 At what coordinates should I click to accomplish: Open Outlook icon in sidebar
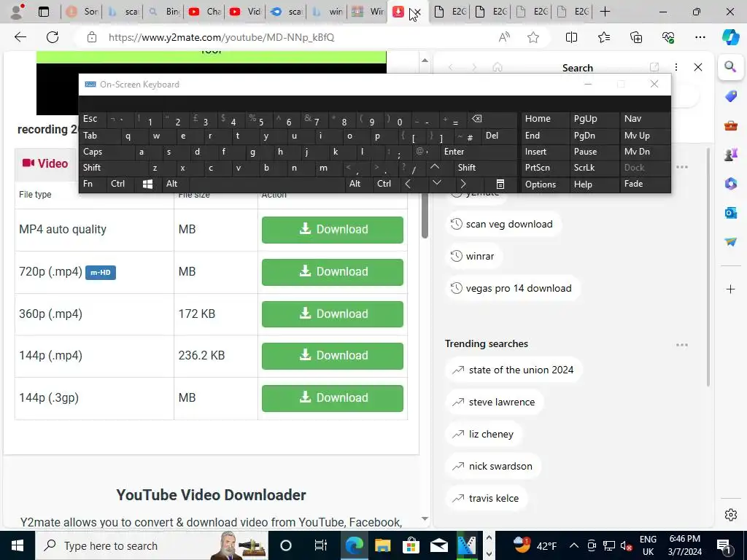pos(730,212)
